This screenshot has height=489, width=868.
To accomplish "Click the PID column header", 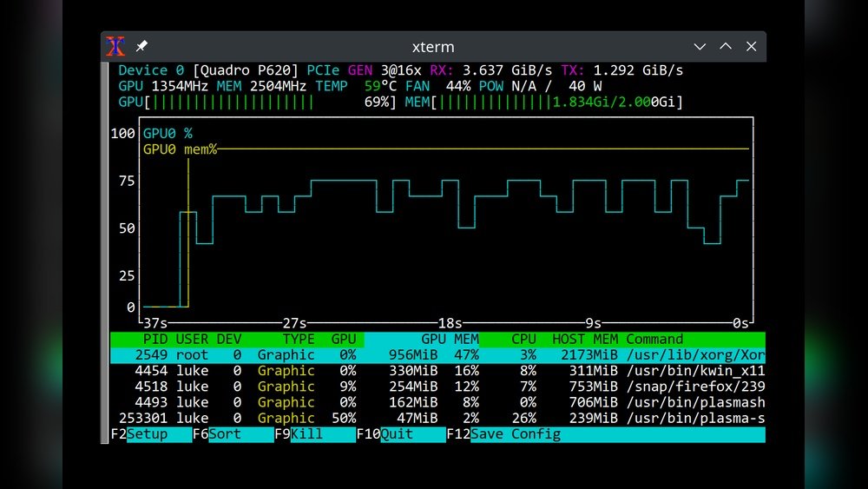I will [x=155, y=340].
